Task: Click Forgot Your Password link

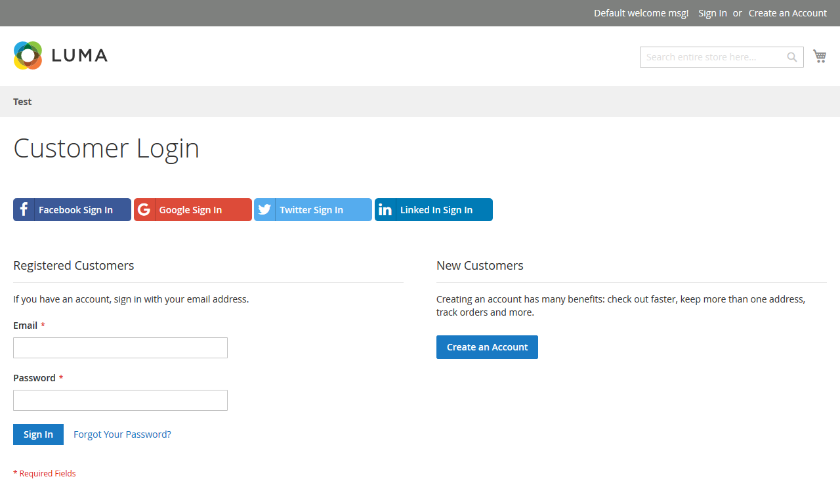Action: pos(122,434)
